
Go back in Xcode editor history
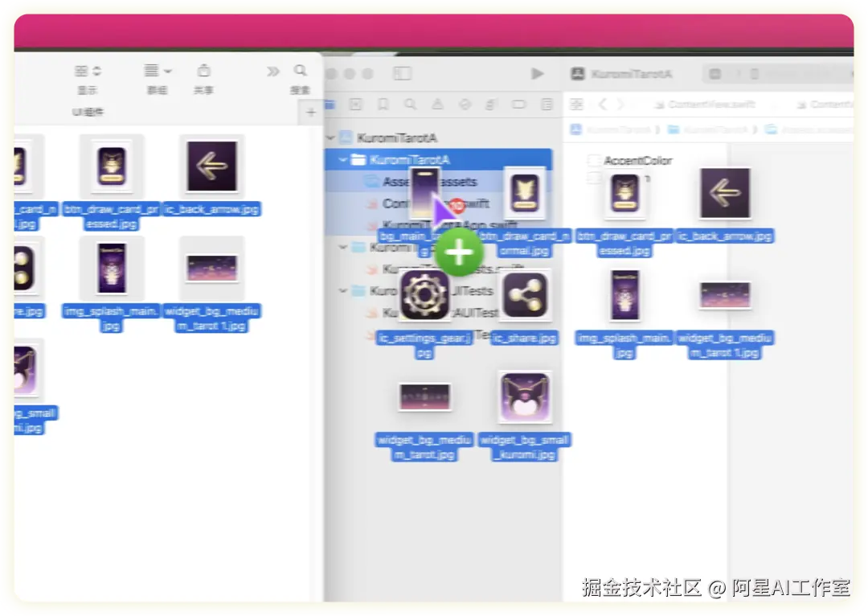[604, 105]
